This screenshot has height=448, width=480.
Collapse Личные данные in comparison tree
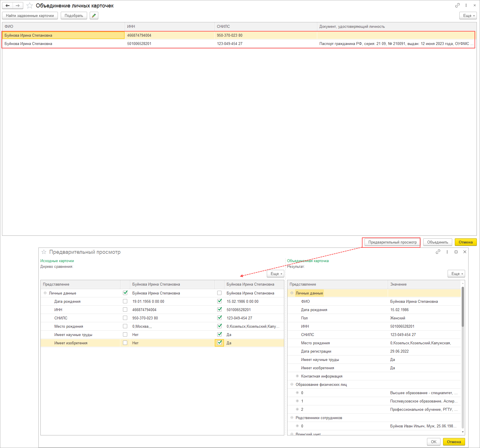45,293
